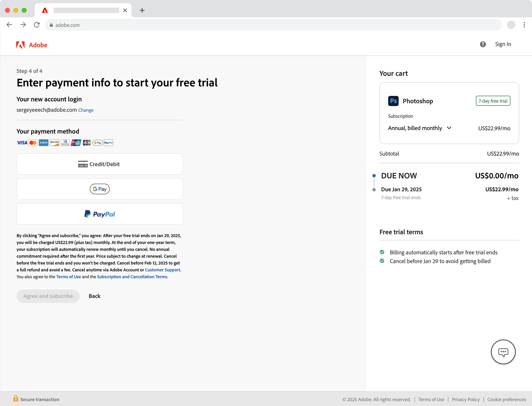
Task: Open the browser three-dot menu
Action: tap(524, 25)
